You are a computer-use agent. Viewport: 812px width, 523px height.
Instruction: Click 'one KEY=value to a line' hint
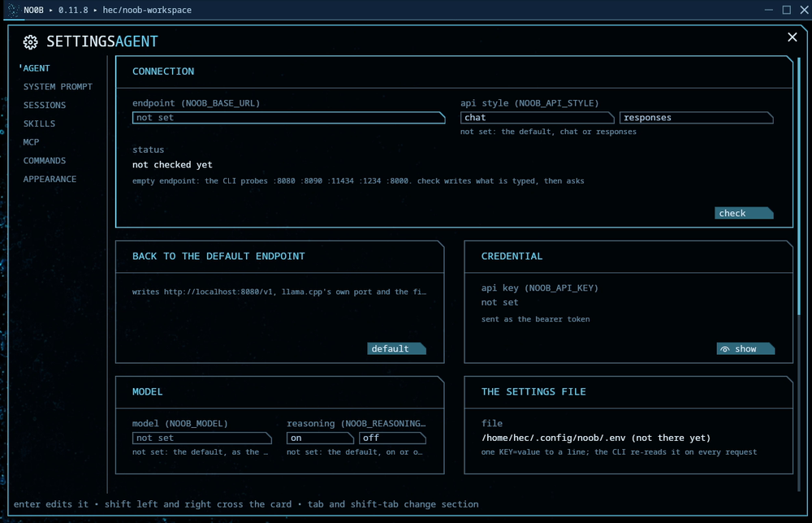tap(619, 452)
